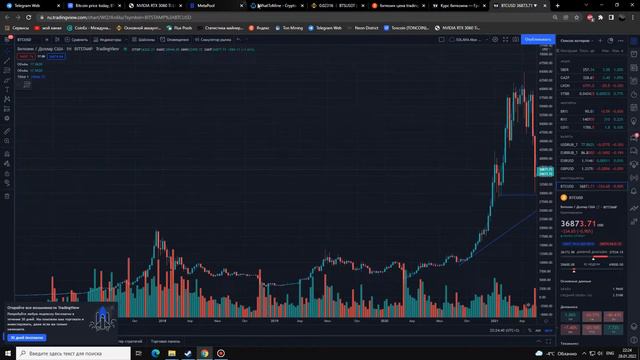
Task: Open the Ton Mining bookmark
Action: click(x=289, y=28)
